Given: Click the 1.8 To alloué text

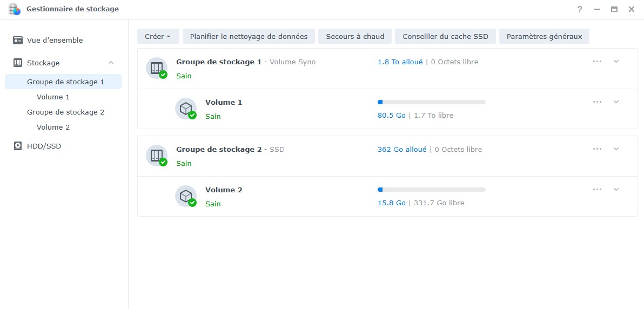Looking at the screenshot, I should [400, 62].
